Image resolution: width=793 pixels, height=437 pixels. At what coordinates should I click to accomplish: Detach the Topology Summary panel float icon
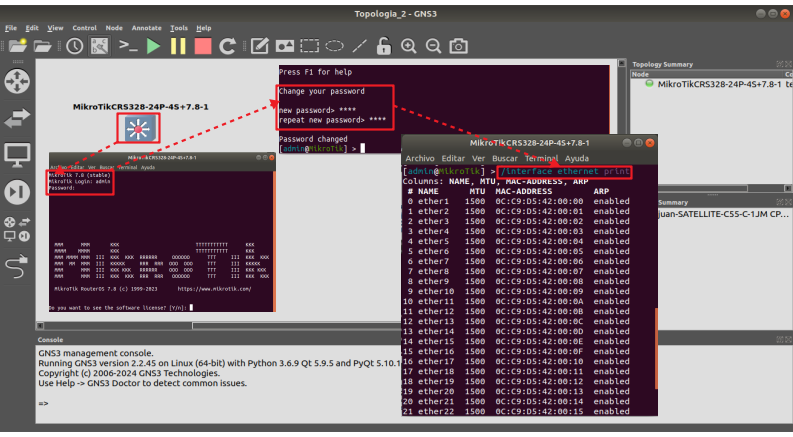780,64
